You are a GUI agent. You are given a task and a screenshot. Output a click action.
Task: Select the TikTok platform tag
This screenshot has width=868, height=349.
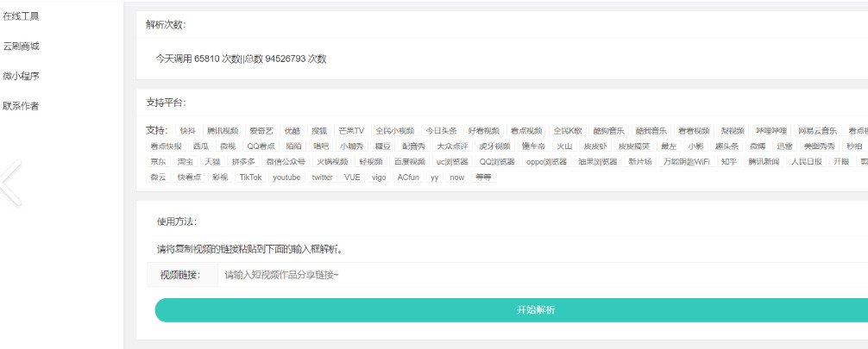250,177
